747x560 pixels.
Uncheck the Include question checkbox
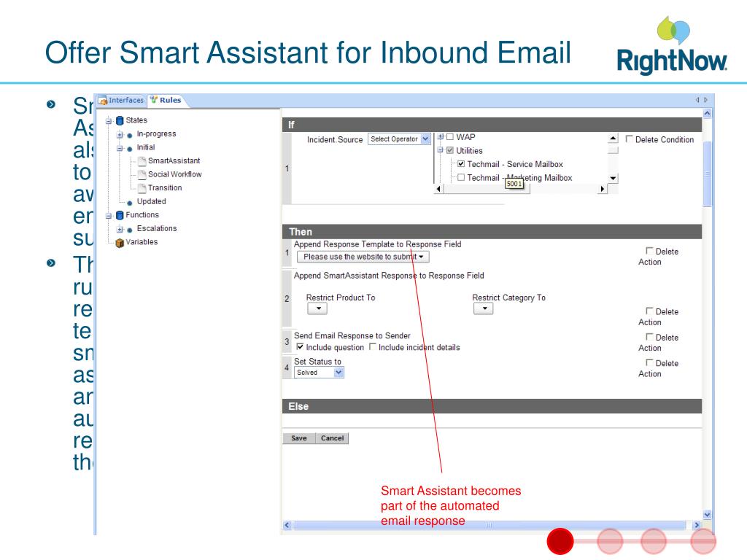pos(300,346)
